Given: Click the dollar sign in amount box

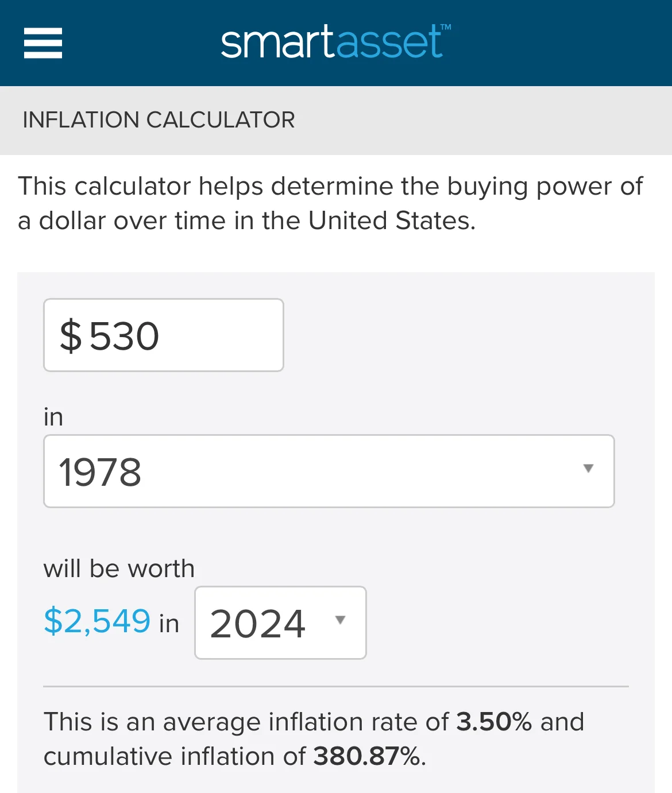Looking at the screenshot, I should click(x=71, y=336).
